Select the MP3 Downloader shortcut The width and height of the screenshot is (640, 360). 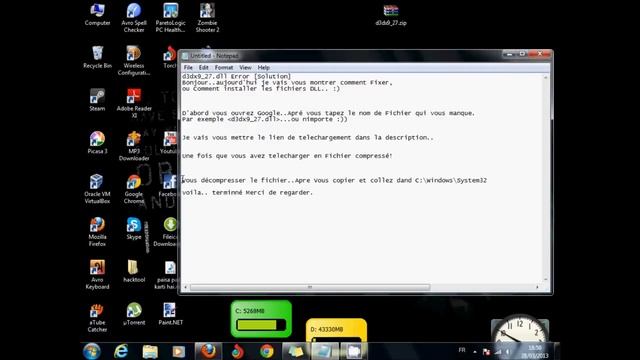(x=134, y=146)
